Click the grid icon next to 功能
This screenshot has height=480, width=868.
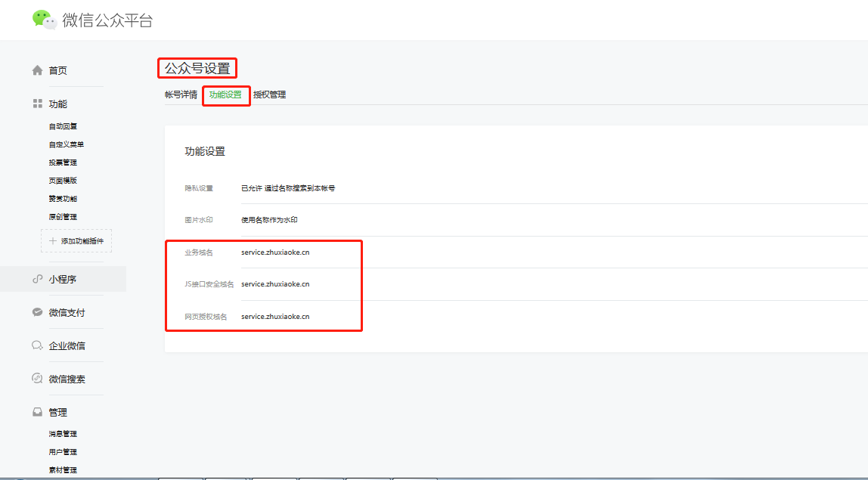click(36, 104)
